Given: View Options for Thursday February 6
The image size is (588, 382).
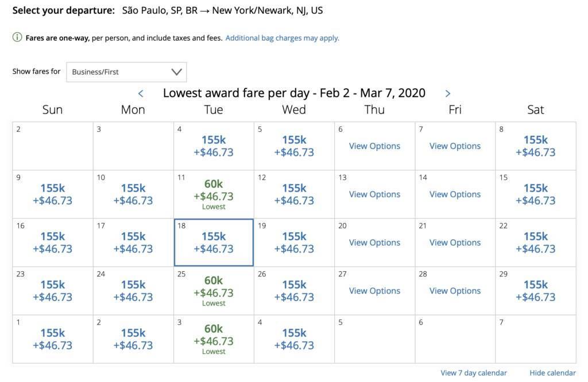Looking at the screenshot, I should (374, 146).
